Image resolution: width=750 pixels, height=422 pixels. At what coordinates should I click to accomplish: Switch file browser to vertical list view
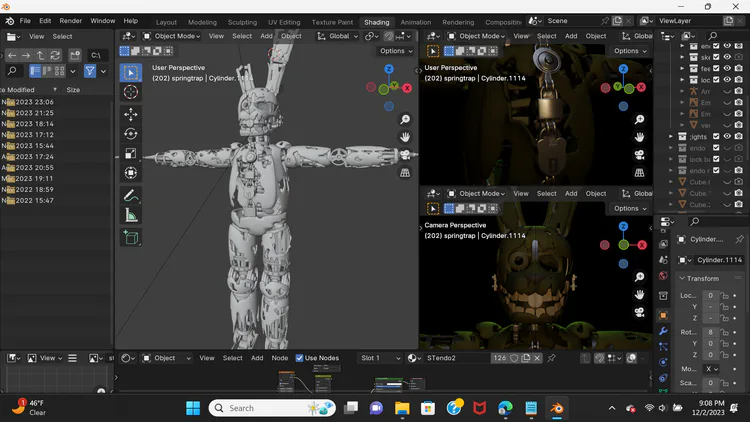(35, 71)
